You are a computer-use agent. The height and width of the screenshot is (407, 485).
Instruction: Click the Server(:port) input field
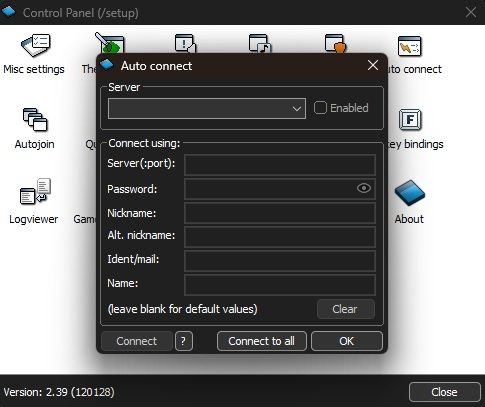pos(280,164)
